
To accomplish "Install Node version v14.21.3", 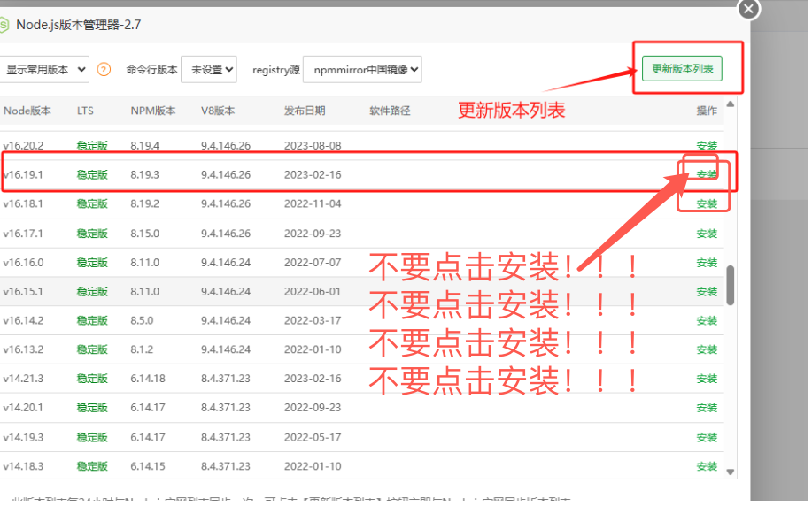I will click(x=707, y=379).
